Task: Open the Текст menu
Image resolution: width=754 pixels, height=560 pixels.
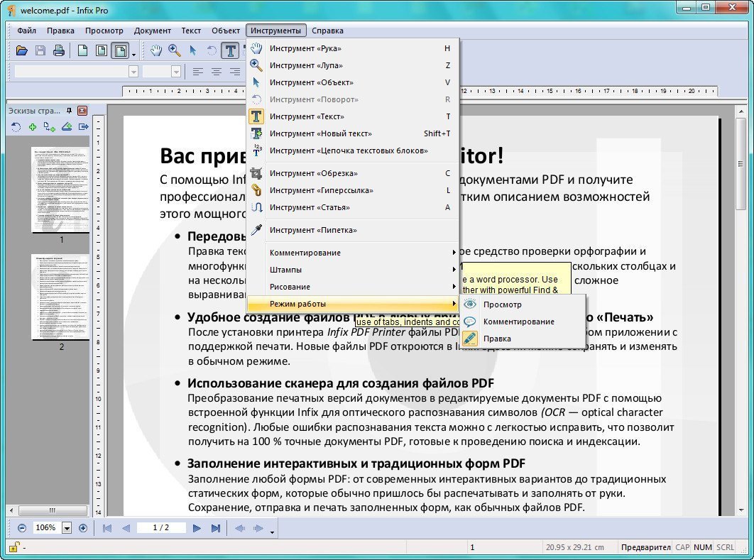Action: tap(191, 31)
